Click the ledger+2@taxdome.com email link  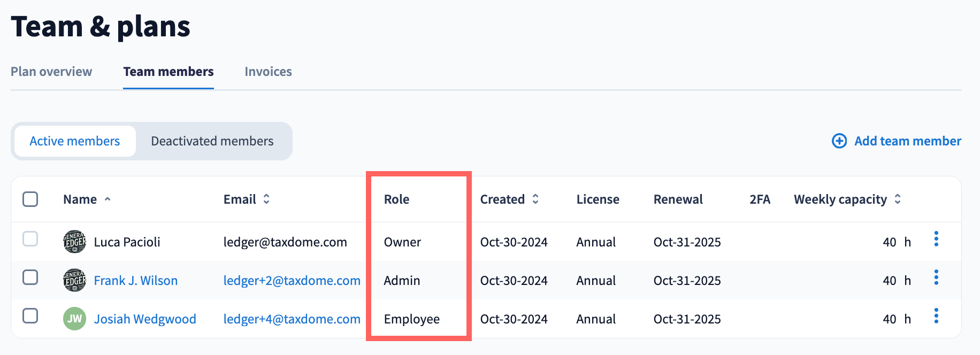click(x=292, y=281)
